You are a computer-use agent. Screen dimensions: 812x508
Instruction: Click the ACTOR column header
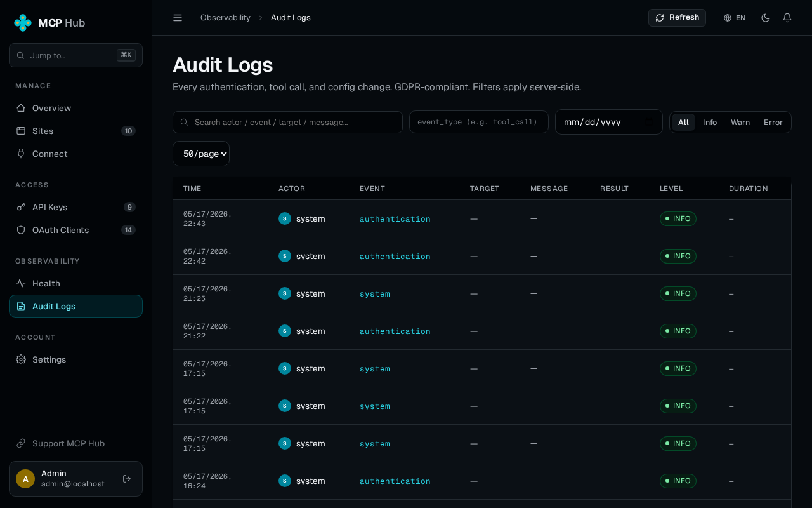[x=292, y=189]
